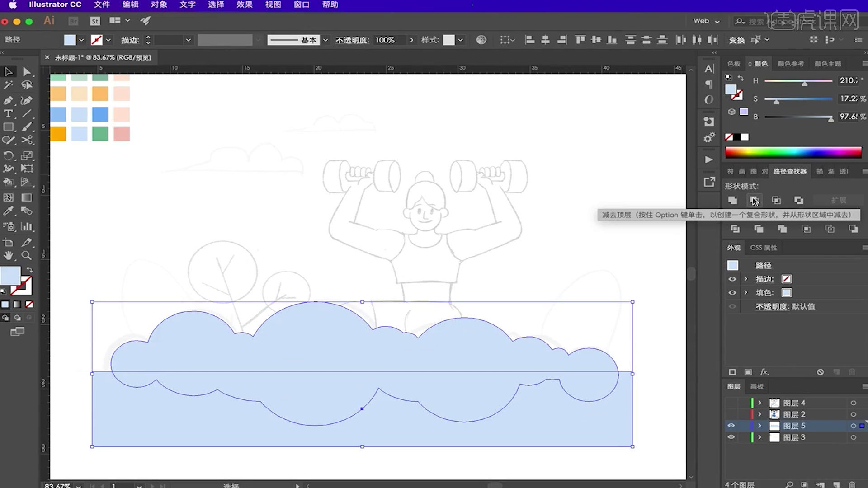Toggle 描边 attribute visibility eye
The width and height of the screenshot is (868, 488).
point(732,279)
